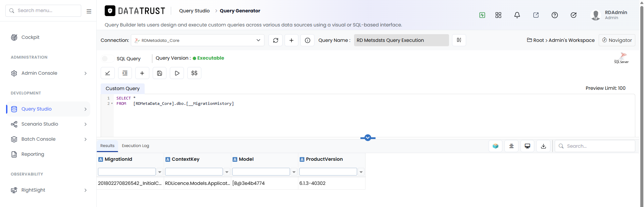Image resolution: width=644 pixels, height=207 pixels.
Task: Click the query settings icon beside name
Action: [x=459, y=40]
